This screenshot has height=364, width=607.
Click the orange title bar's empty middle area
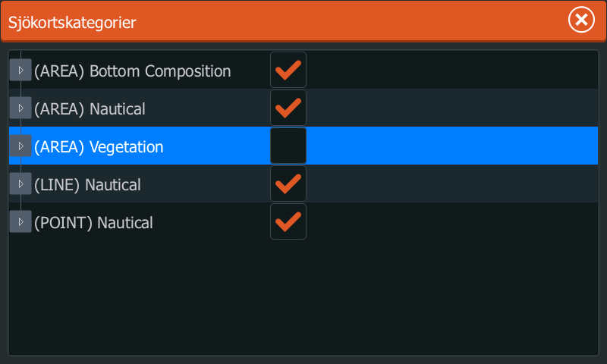[x=341, y=20]
